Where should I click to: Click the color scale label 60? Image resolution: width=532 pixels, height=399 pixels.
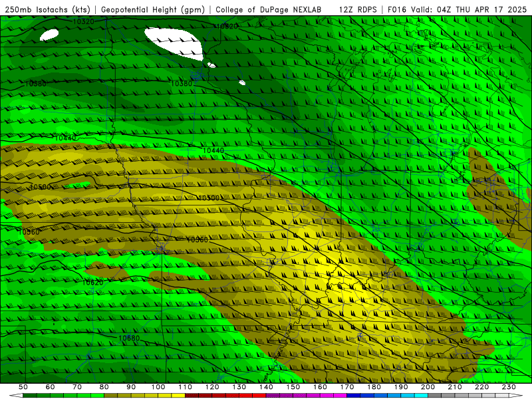(51, 387)
